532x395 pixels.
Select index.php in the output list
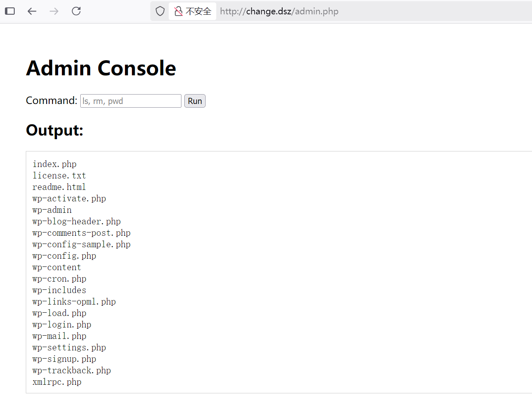54,164
